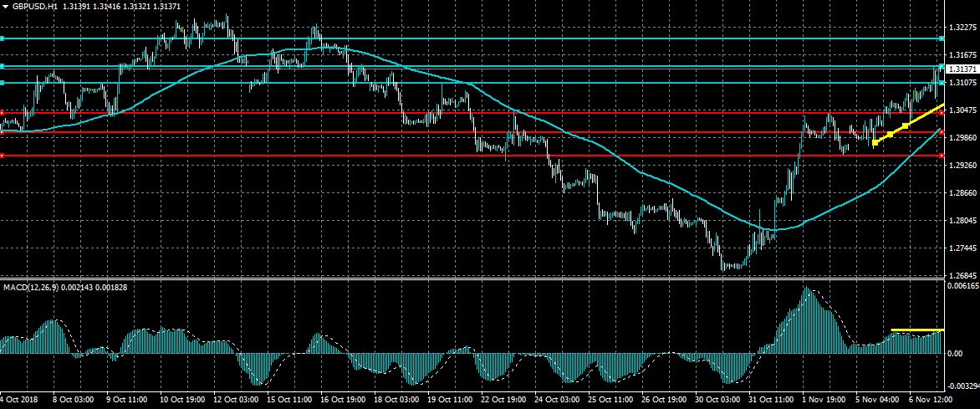Viewport: 980px width, 409px height.
Task: Click the 10 Oct 19:00 time label
Action: click(x=181, y=398)
